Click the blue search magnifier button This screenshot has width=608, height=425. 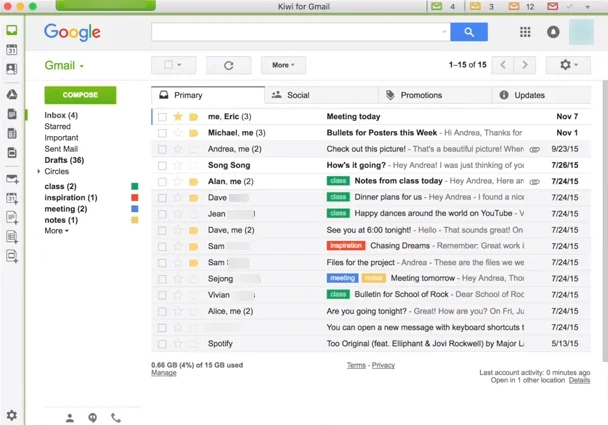[x=468, y=32]
